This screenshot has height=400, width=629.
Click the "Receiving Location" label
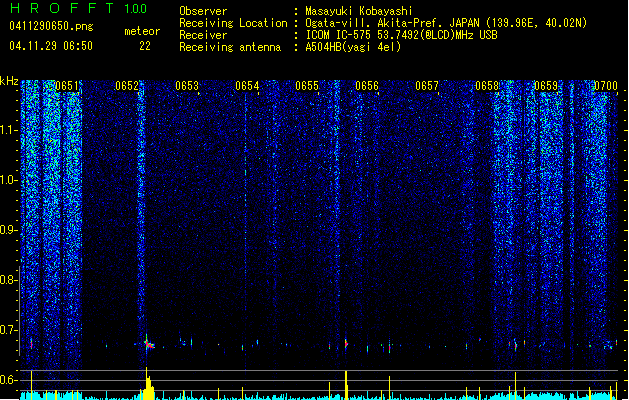coord(233,23)
